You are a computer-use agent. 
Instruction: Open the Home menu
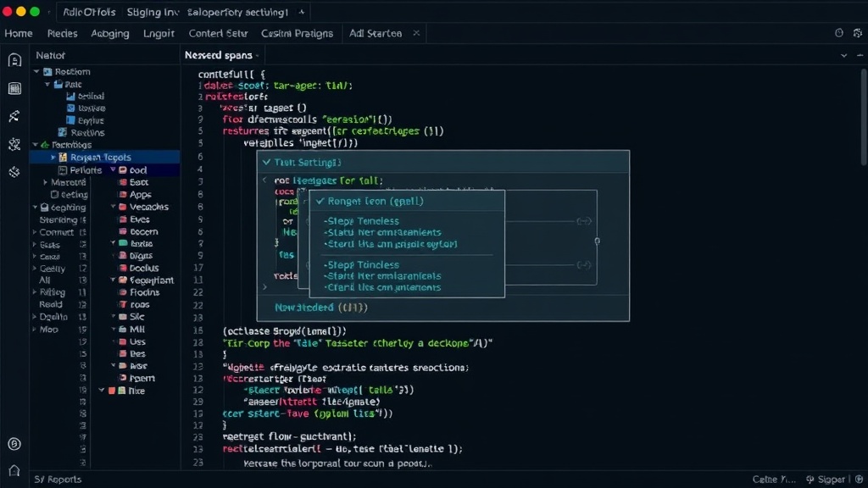point(19,33)
